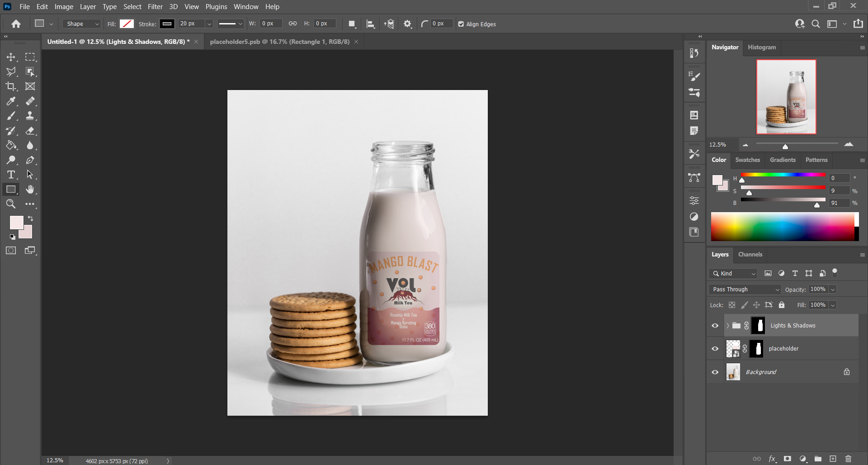Open the Pass Through blend mode dropdown
Screen dimensions: 868x465
click(x=745, y=289)
